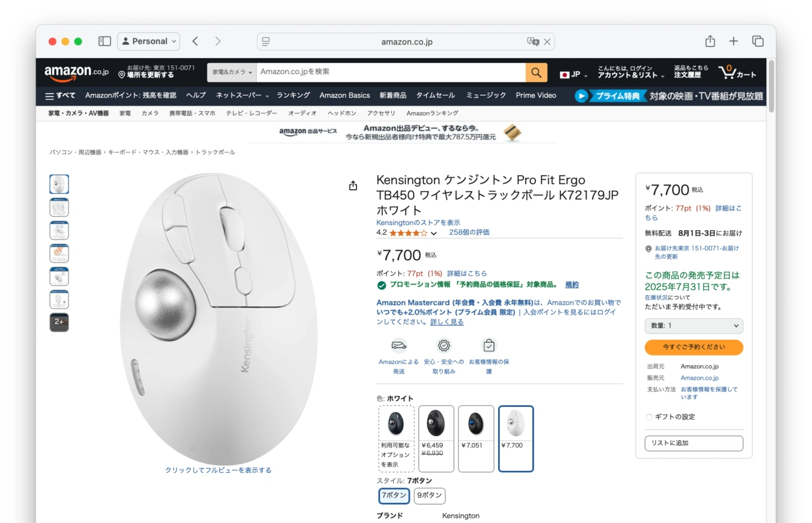Screen dimensions: 812x523
Task: Open the hamburger すべて menu
Action: pyautogui.click(x=60, y=96)
